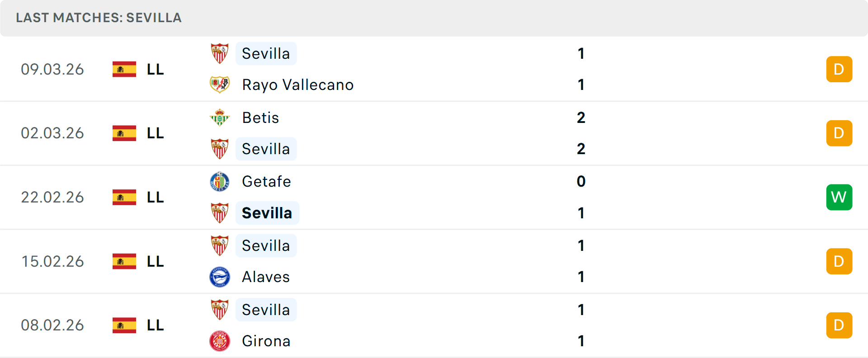Screen dimensions: 868x358
Task: Click the Rayo Vallecano team name
Action: 297,85
